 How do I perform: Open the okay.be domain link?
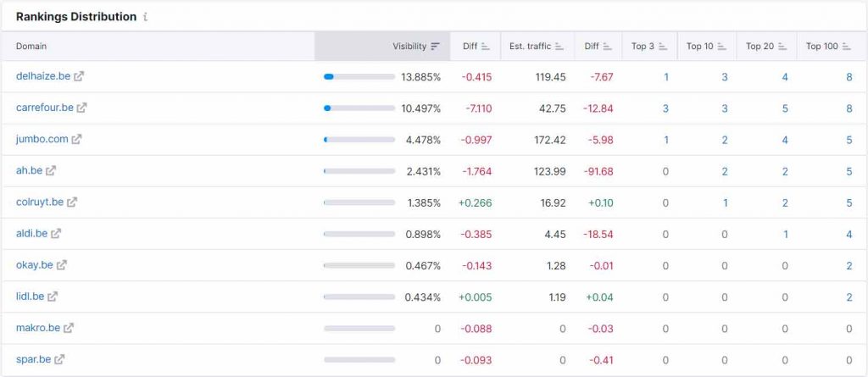click(34, 265)
